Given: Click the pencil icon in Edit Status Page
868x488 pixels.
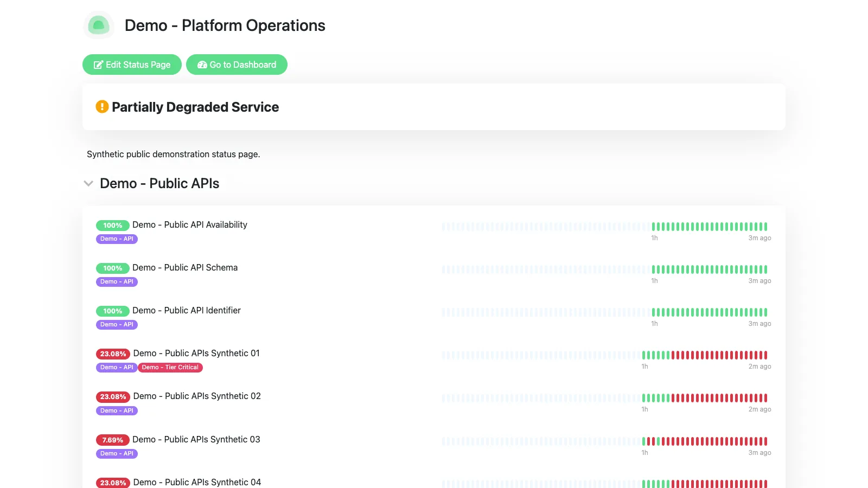Looking at the screenshot, I should click(x=98, y=65).
